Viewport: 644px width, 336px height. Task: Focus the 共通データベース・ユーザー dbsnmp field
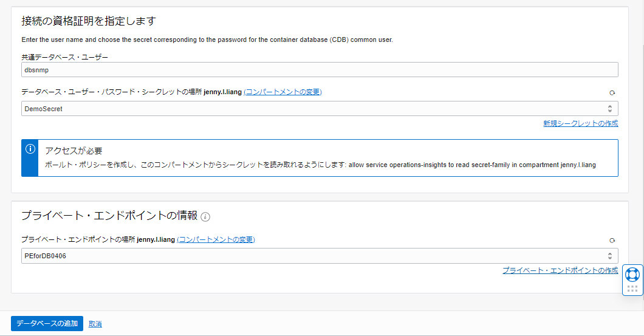[320, 70]
